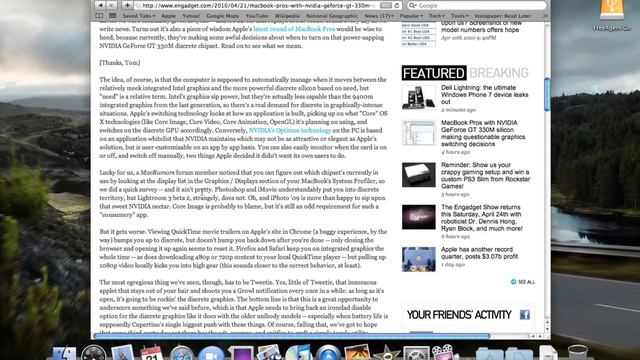The image size is (640, 360).
Task: Open the white document icon in the Dock
Action: tap(548, 353)
